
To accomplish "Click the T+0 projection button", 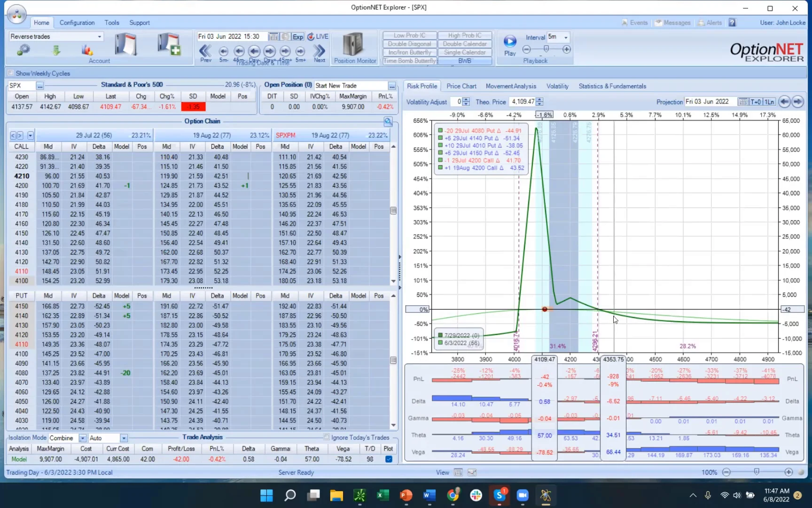I will [756, 102].
